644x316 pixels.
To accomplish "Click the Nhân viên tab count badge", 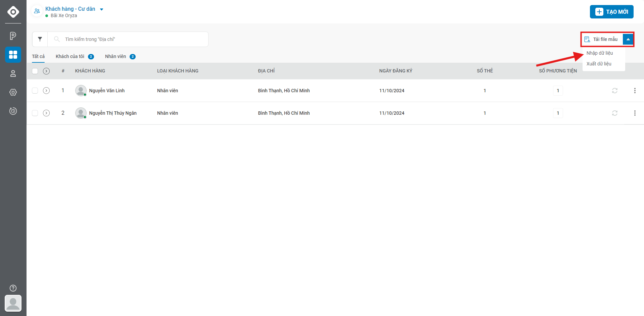I will coord(133,57).
